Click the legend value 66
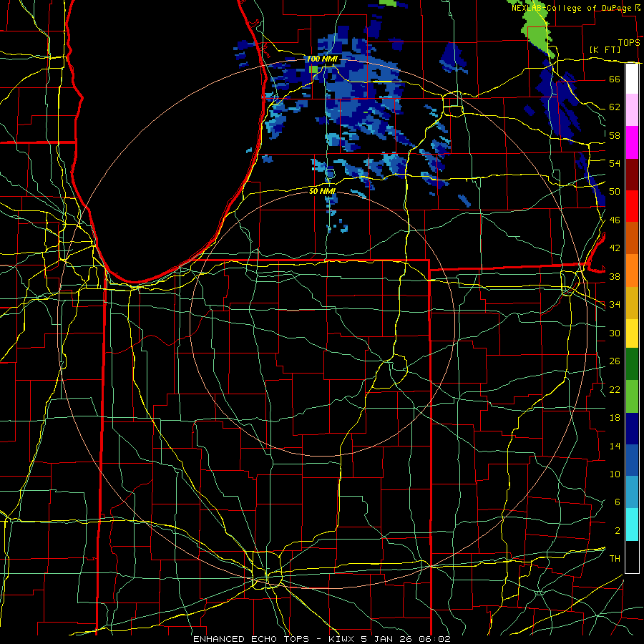This screenshot has height=644, width=644. 615,79
